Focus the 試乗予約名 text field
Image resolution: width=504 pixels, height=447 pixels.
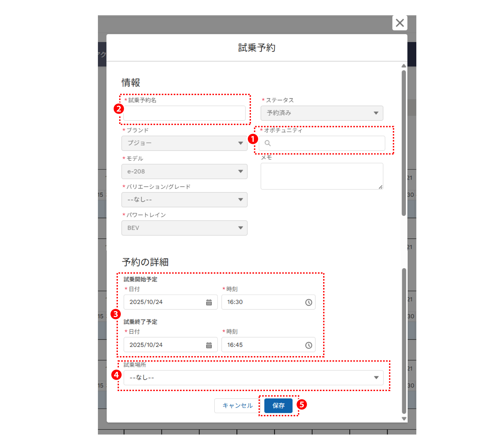(x=184, y=113)
